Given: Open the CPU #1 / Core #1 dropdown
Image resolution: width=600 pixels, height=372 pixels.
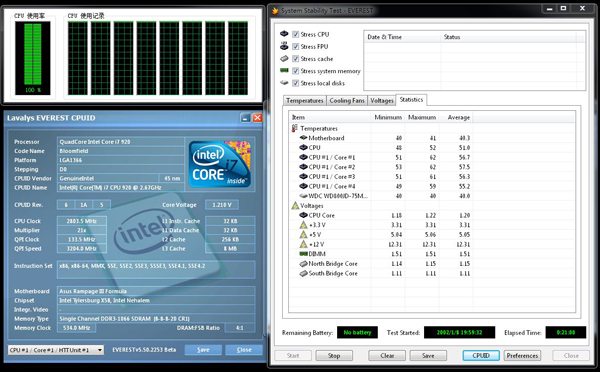Looking at the screenshot, I should tap(56, 350).
